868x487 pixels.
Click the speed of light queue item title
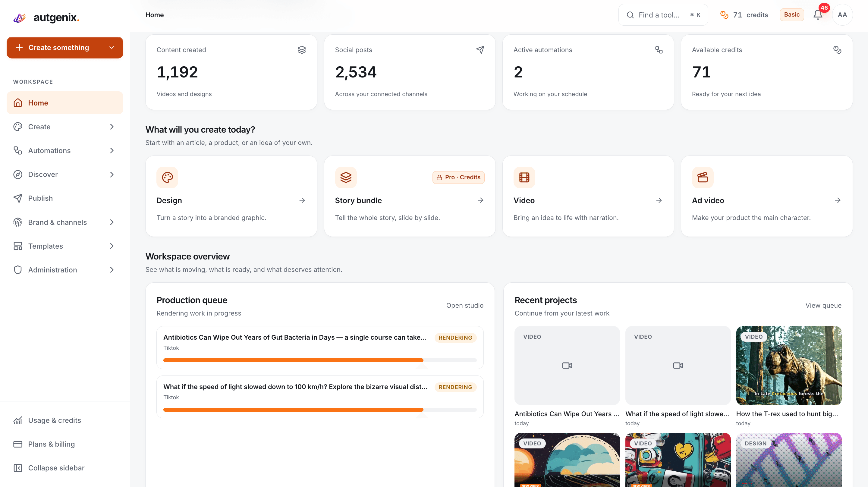coord(295,387)
